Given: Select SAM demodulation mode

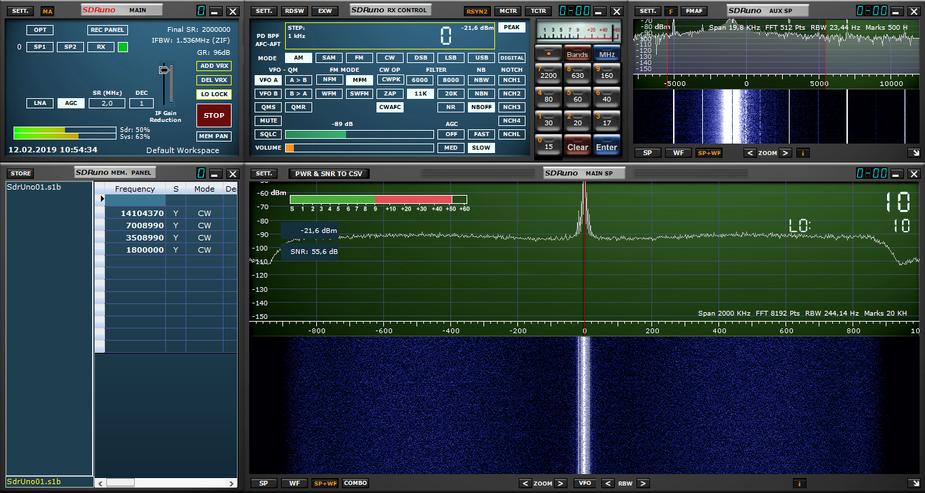Looking at the screenshot, I should tap(329, 58).
